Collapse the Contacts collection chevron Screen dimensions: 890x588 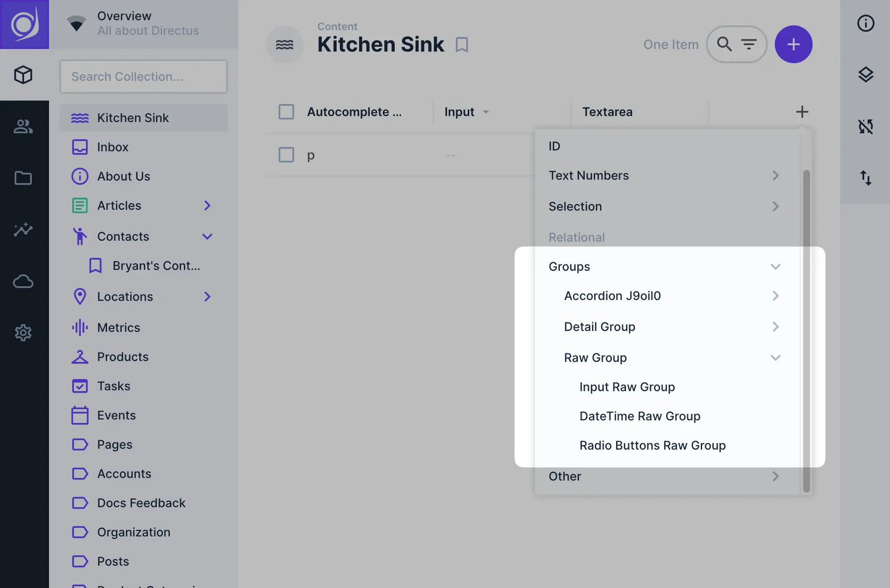tap(208, 236)
